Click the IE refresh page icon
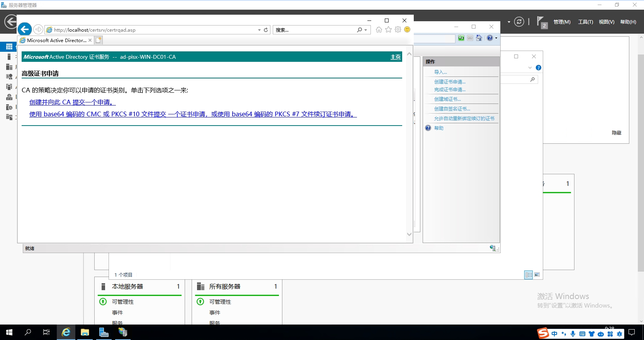Viewport: 644px width, 340px height. click(266, 30)
